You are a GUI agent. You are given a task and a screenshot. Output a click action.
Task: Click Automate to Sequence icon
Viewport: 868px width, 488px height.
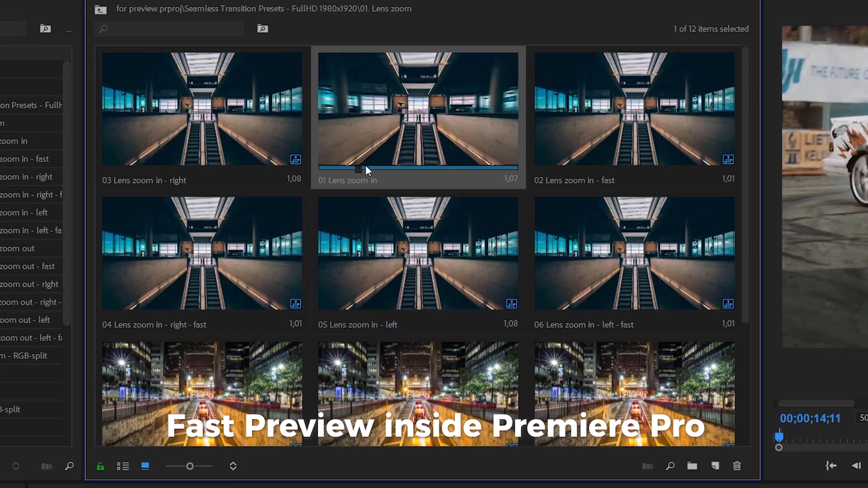coord(648,466)
